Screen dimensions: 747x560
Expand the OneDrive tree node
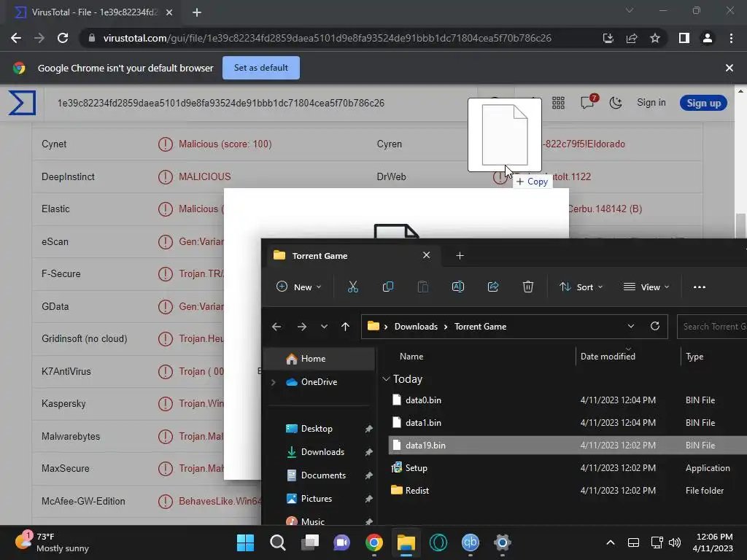pos(273,382)
